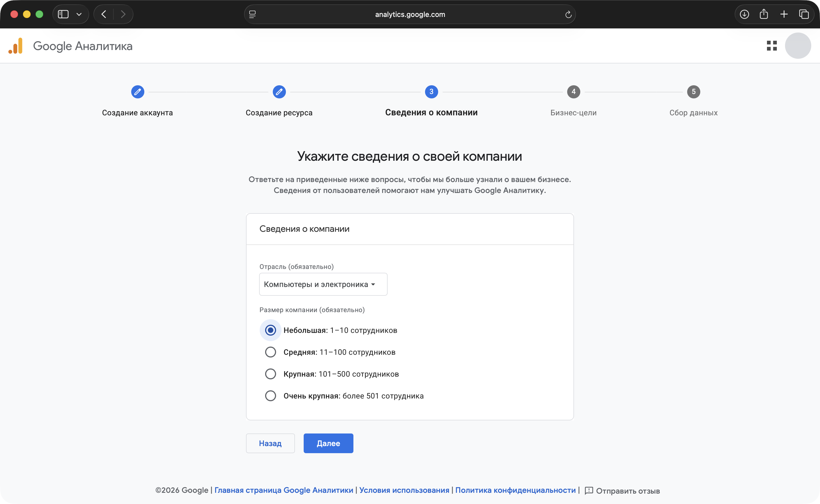Image resolution: width=820 pixels, height=504 pixels.
Task: Select Очень крупная более 501 radio
Action: pyautogui.click(x=270, y=396)
